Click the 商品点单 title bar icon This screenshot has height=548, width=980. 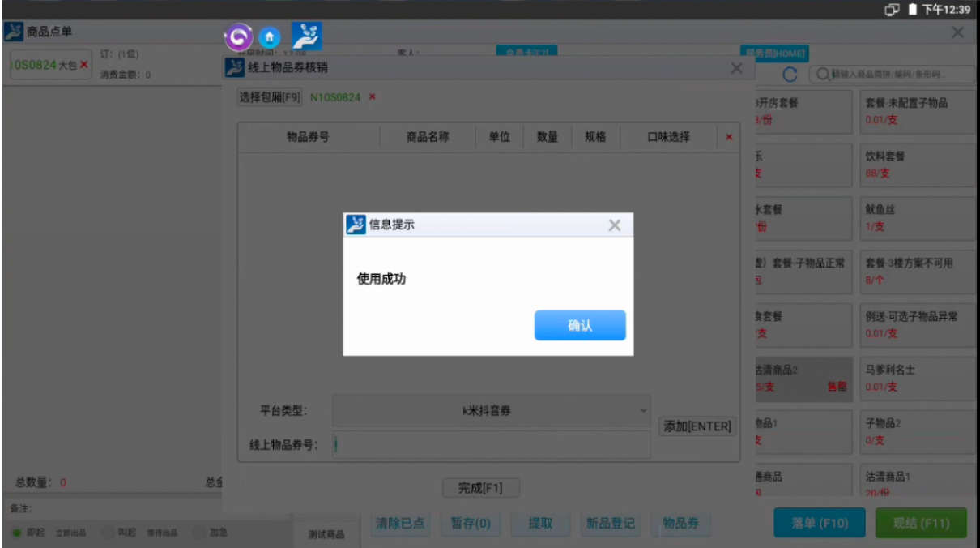point(14,31)
